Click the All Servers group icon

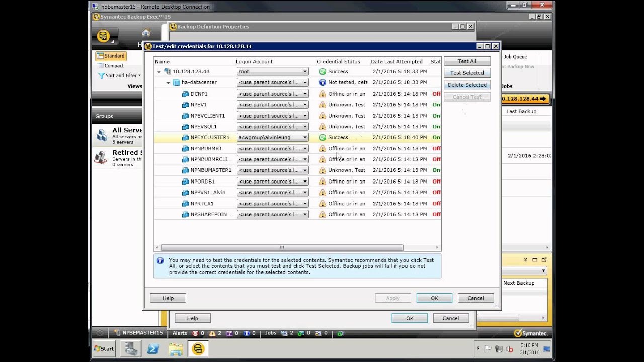pyautogui.click(x=102, y=135)
